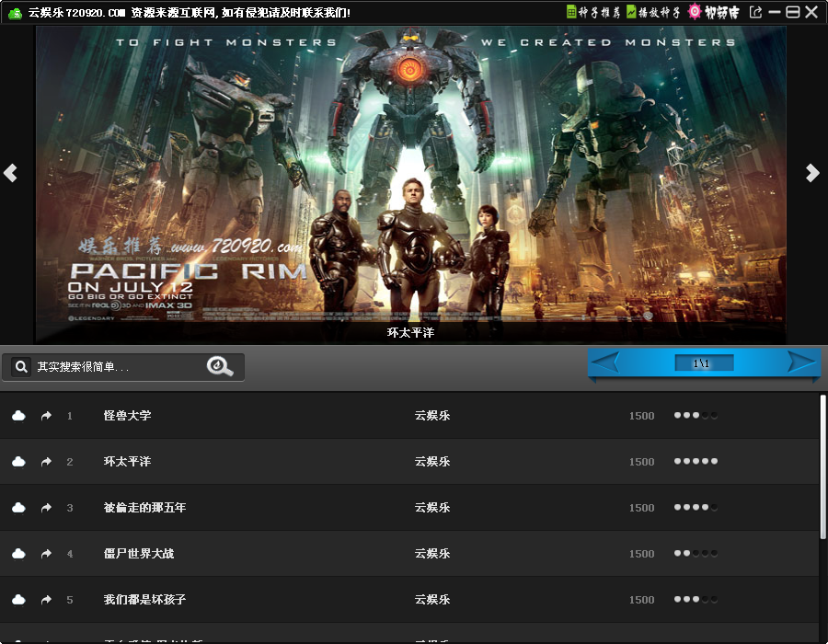This screenshot has width=828, height=644.
Task: Minimize the 云娱乐 window
Action: click(775, 12)
